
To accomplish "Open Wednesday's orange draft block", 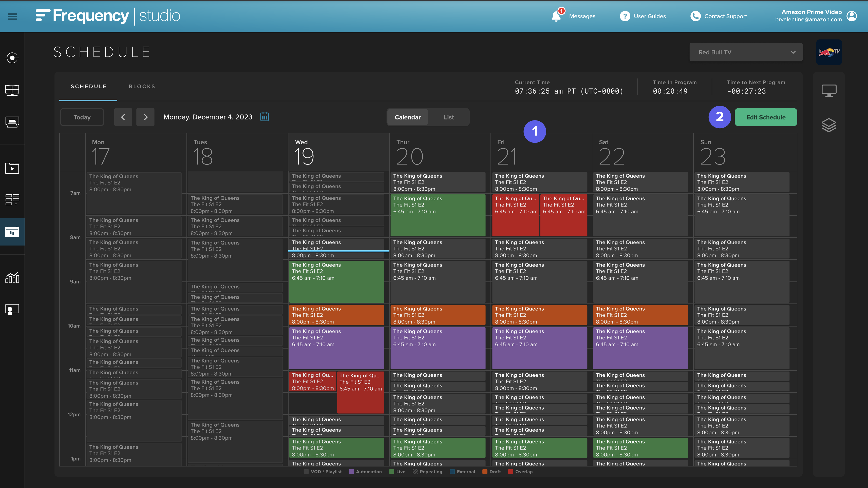I will [336, 315].
